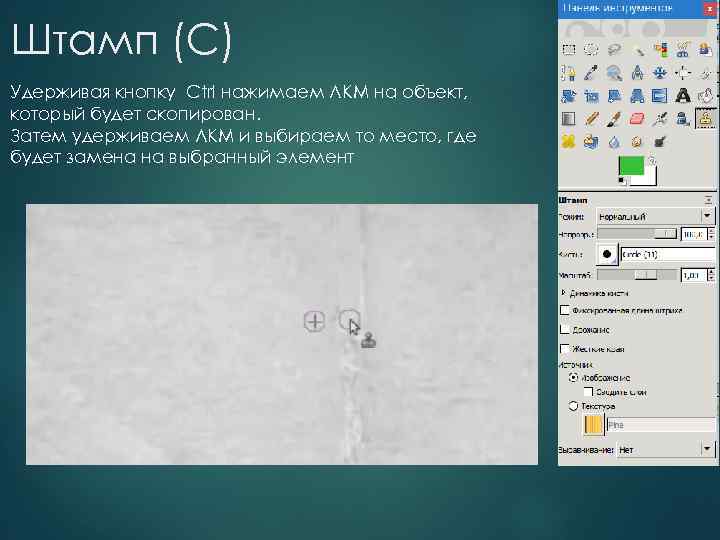Increase brush scale with up arrow
This screenshot has height=540, width=720.
711,272
